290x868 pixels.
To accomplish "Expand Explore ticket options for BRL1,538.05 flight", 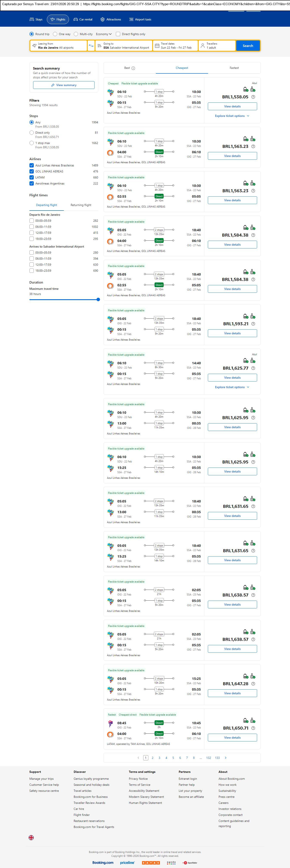I will click(232, 116).
